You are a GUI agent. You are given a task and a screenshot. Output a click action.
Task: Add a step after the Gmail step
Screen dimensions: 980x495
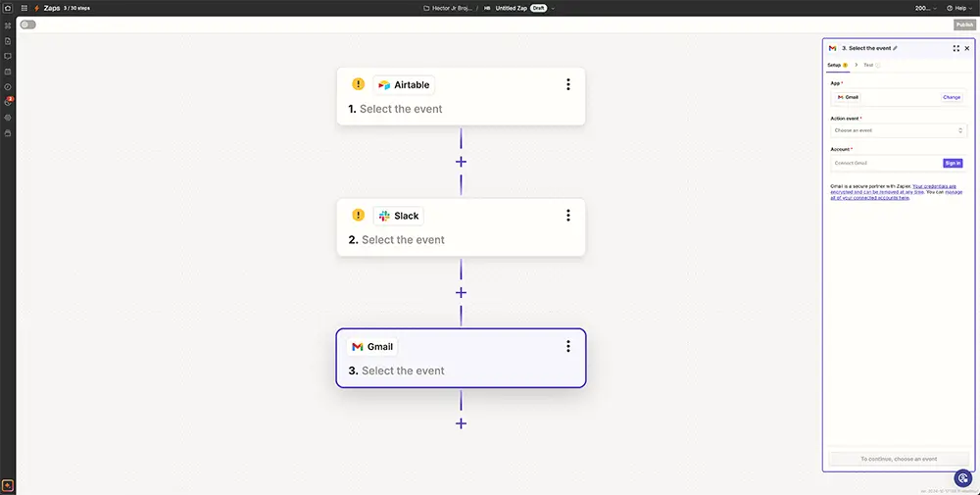click(461, 423)
